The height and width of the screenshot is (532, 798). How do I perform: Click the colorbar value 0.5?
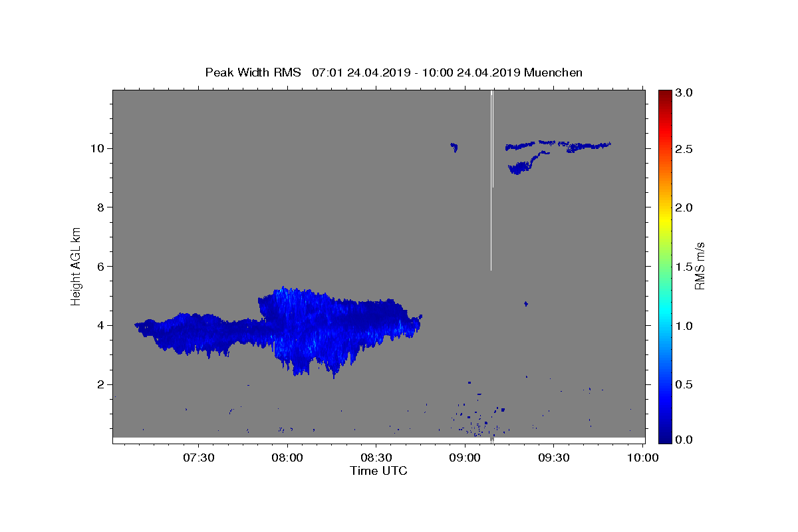coord(685,384)
